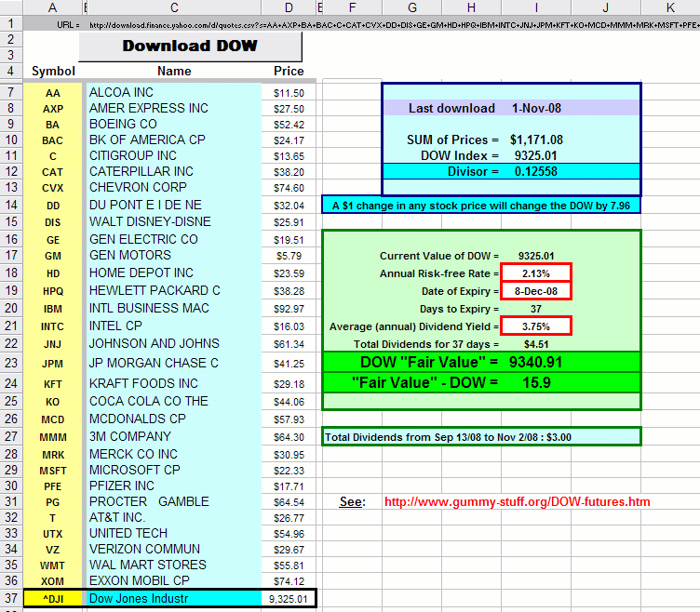Select column C header
The height and width of the screenshot is (612, 700).
point(174,7)
